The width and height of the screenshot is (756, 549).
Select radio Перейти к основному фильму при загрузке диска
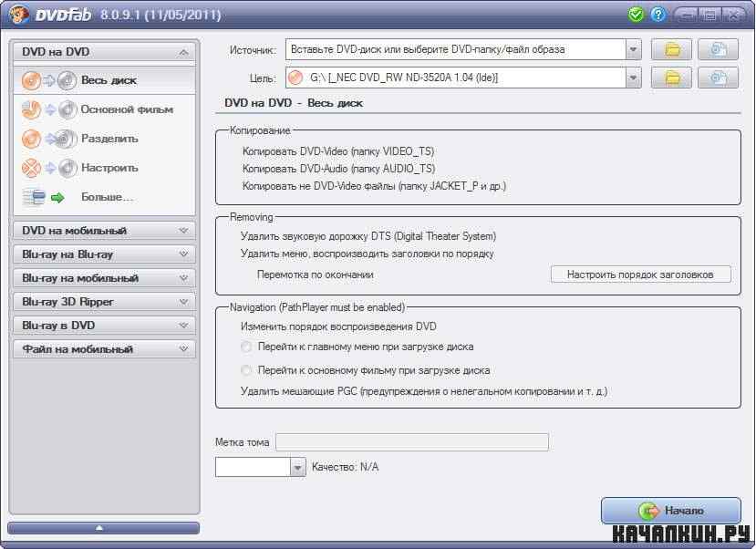(246, 370)
